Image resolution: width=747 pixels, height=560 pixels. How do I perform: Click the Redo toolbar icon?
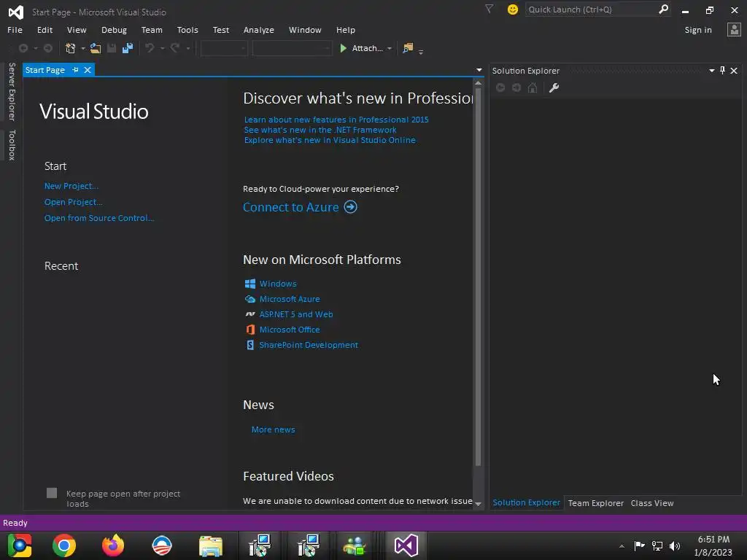[175, 48]
